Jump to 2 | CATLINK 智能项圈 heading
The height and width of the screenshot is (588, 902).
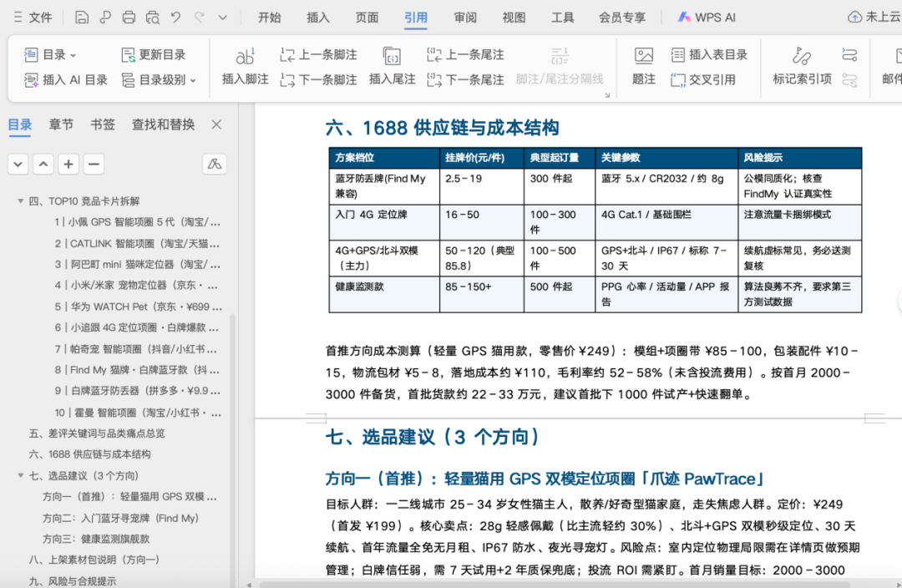click(137, 244)
